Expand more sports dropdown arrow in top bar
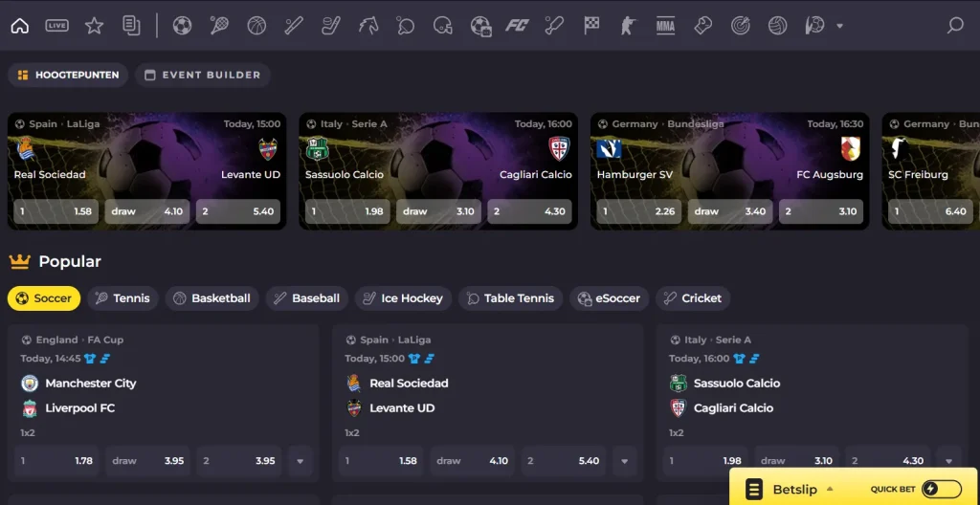 [x=839, y=26]
